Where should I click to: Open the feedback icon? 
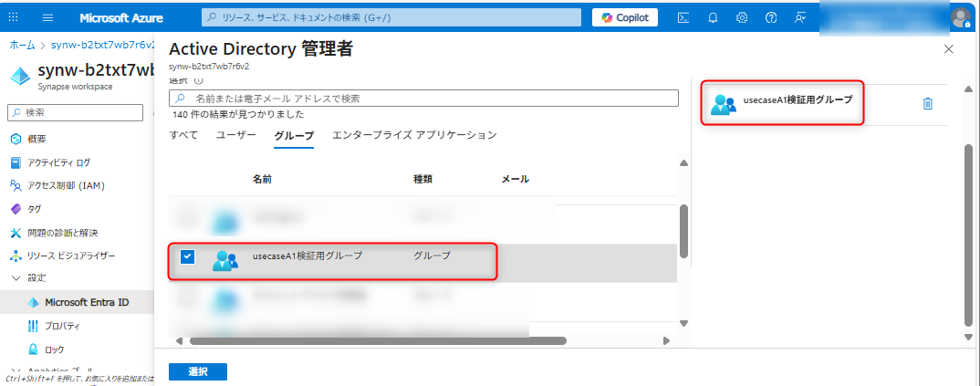[x=800, y=17]
